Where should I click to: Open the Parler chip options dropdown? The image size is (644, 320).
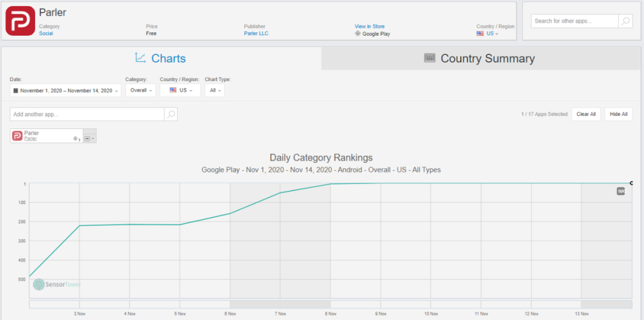tap(89, 139)
